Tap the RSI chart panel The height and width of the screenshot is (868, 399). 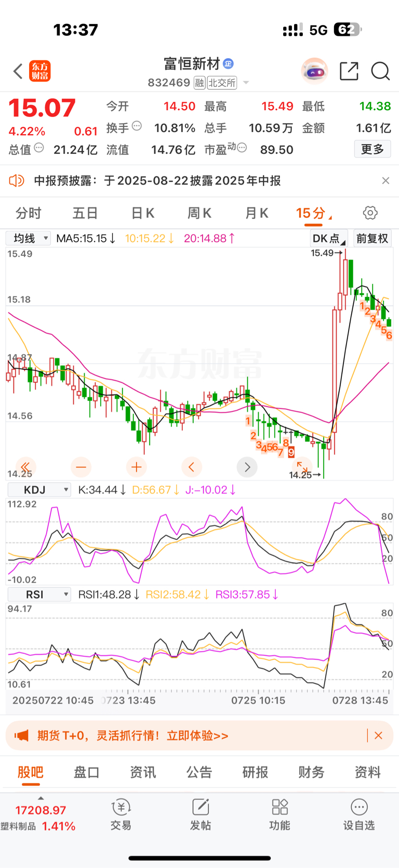[x=199, y=646]
